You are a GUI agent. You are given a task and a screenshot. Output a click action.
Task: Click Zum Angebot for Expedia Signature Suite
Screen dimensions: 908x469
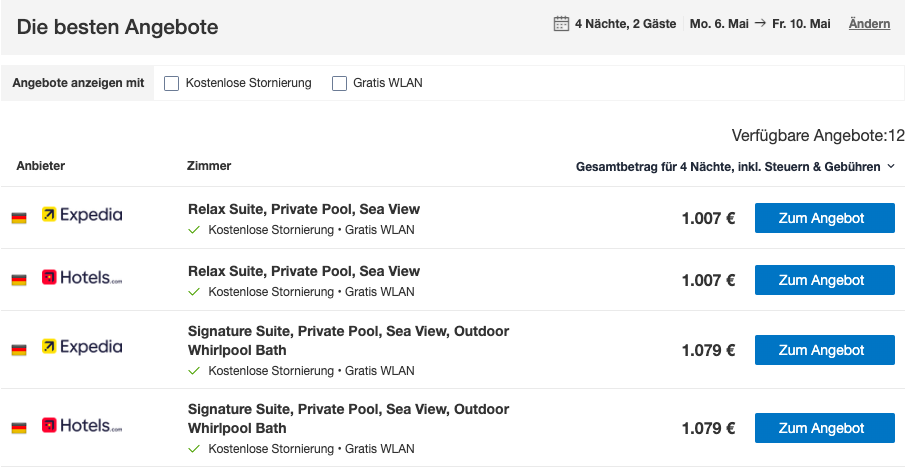[x=825, y=350]
